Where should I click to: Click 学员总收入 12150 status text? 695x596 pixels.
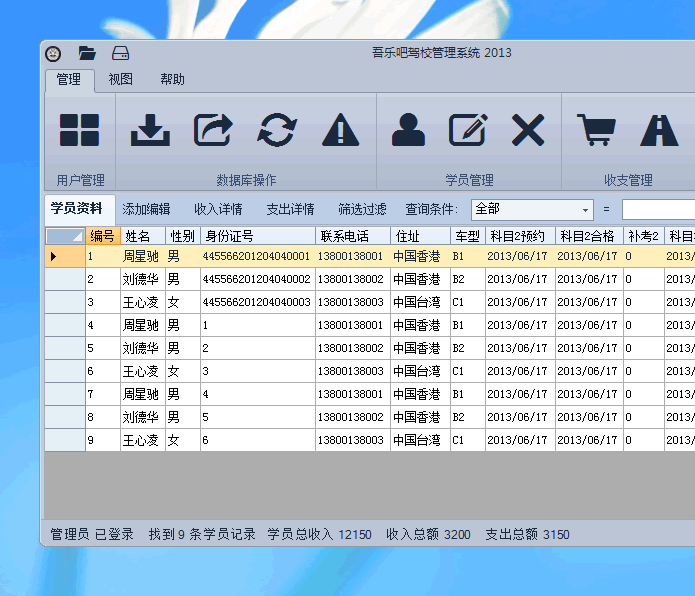[x=320, y=534]
